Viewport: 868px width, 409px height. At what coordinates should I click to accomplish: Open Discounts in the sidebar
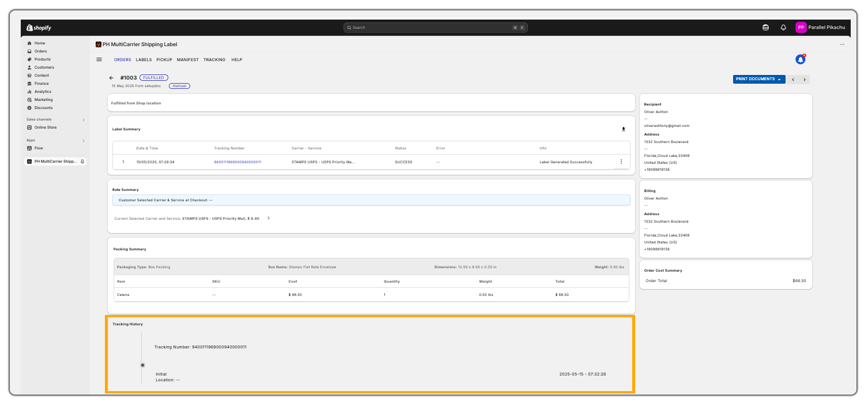pyautogui.click(x=43, y=108)
